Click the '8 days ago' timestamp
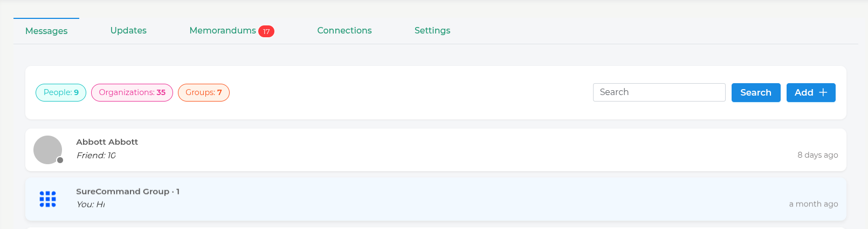The image size is (868, 229). pos(818,155)
